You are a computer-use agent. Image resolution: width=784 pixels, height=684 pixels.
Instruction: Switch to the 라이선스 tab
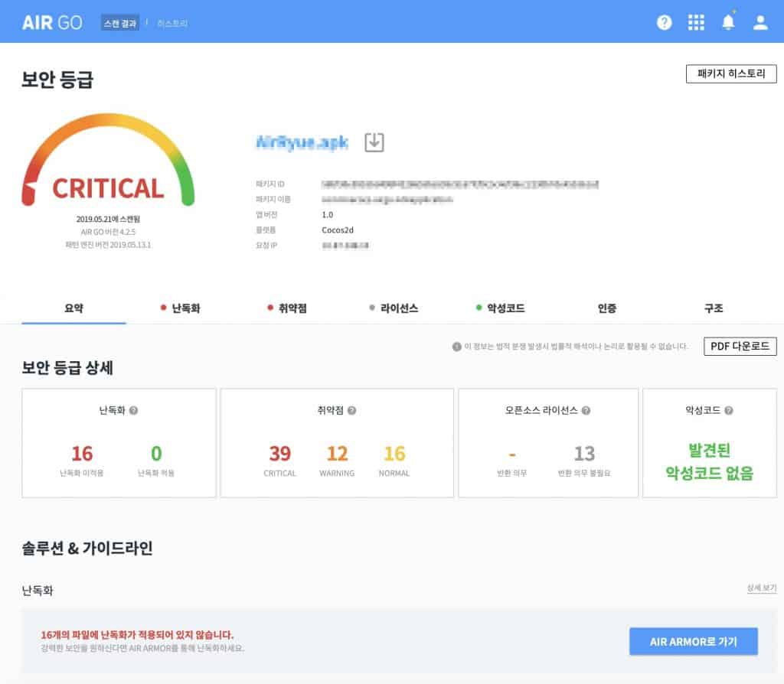tap(394, 308)
